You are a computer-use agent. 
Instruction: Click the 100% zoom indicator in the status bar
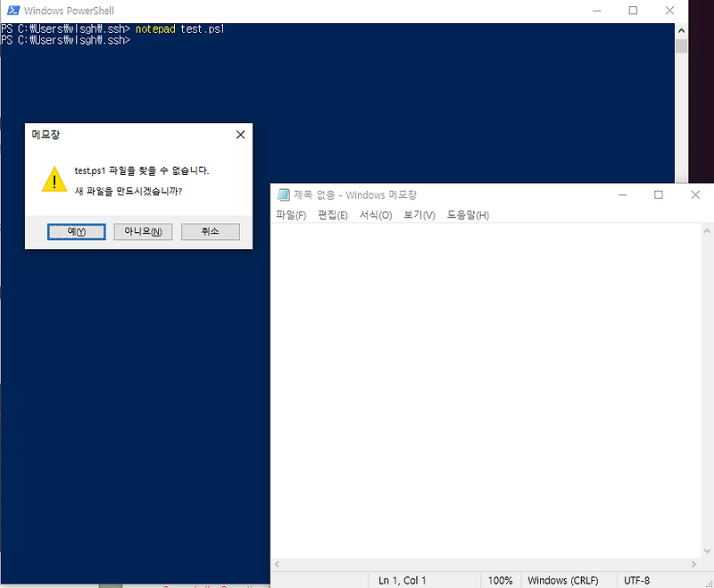pyautogui.click(x=501, y=580)
